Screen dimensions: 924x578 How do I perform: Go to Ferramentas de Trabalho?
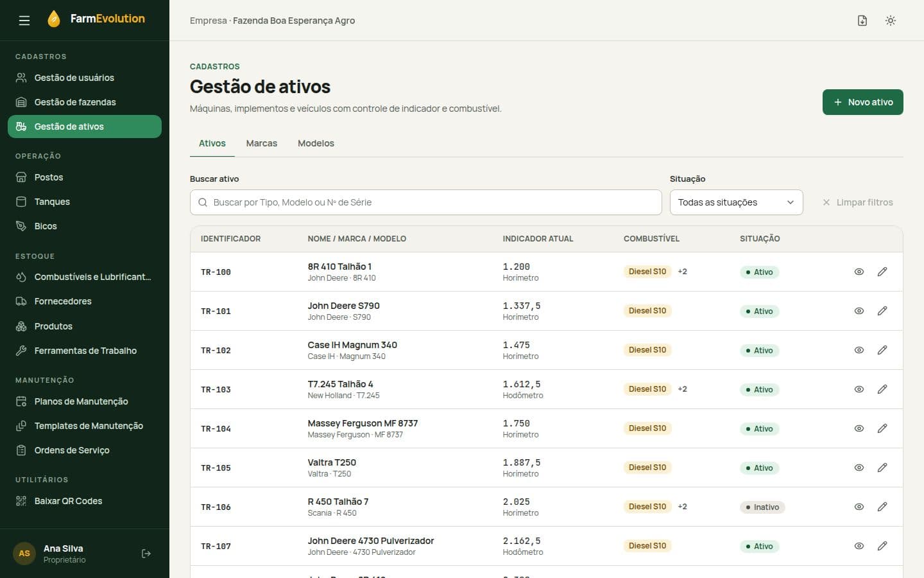[85, 351]
